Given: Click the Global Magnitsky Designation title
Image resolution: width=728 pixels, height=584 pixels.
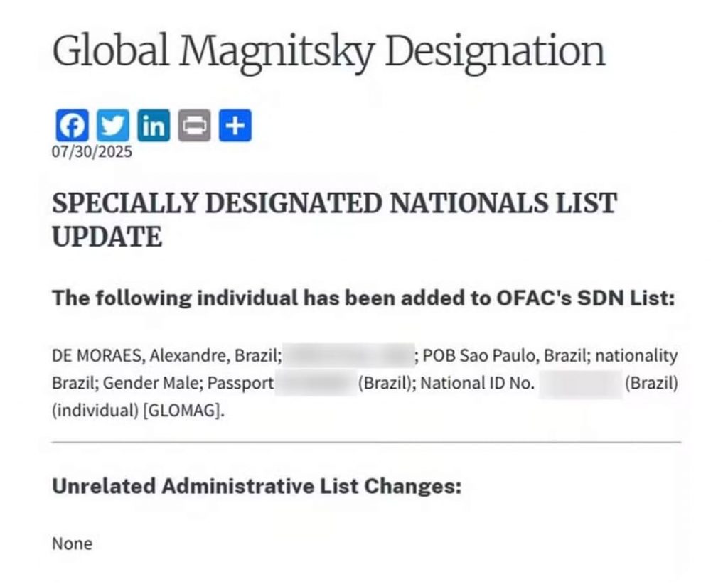Looking at the screenshot, I should 328,51.
